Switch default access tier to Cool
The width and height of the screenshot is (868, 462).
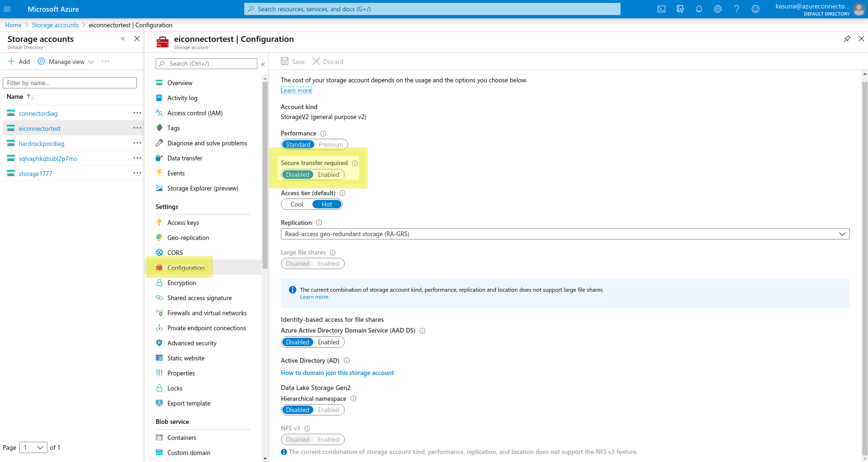coord(297,204)
